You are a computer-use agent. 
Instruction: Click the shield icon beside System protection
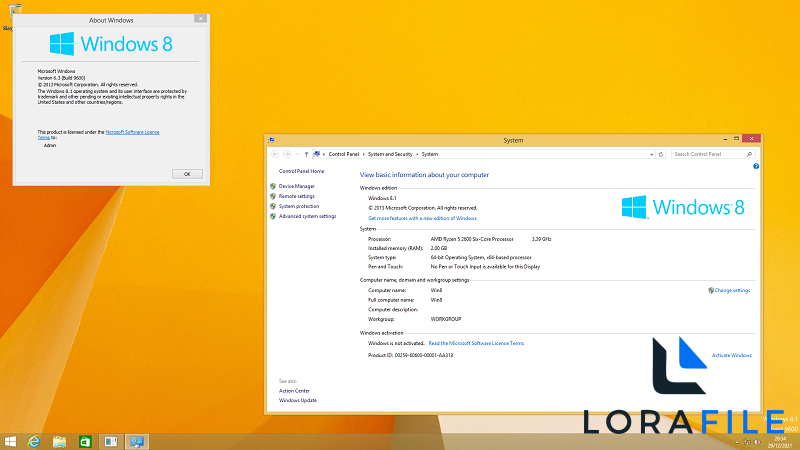[x=273, y=206]
